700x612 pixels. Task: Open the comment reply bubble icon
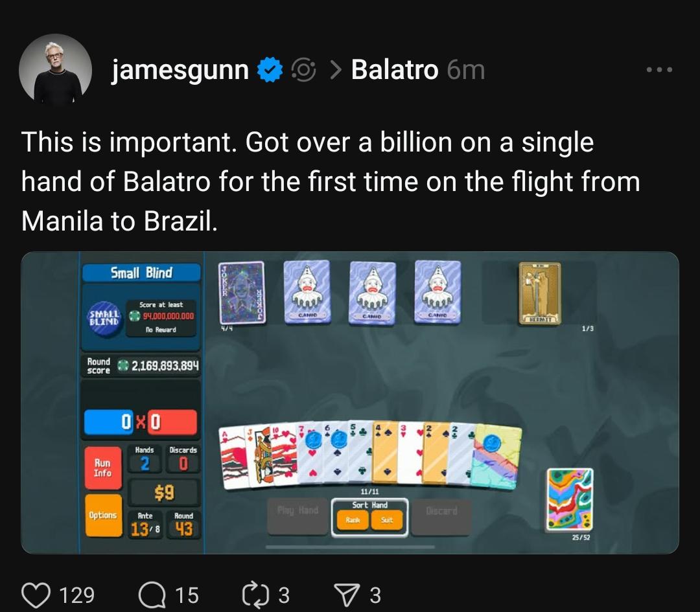[x=152, y=596]
